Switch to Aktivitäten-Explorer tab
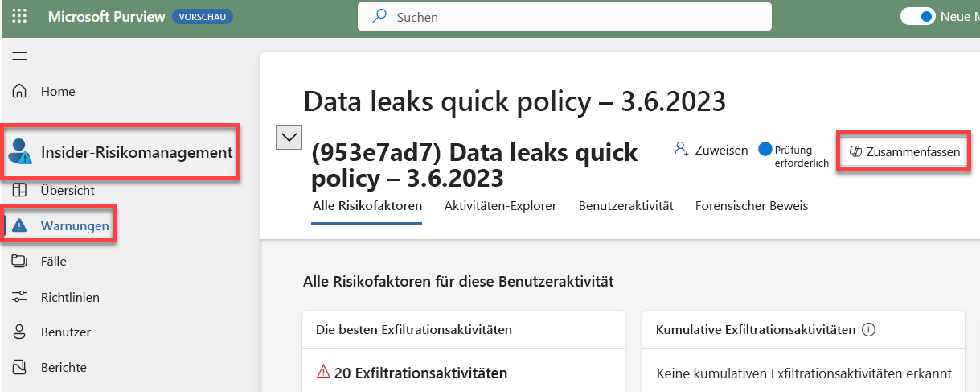This screenshot has height=392, width=980. coord(500,206)
